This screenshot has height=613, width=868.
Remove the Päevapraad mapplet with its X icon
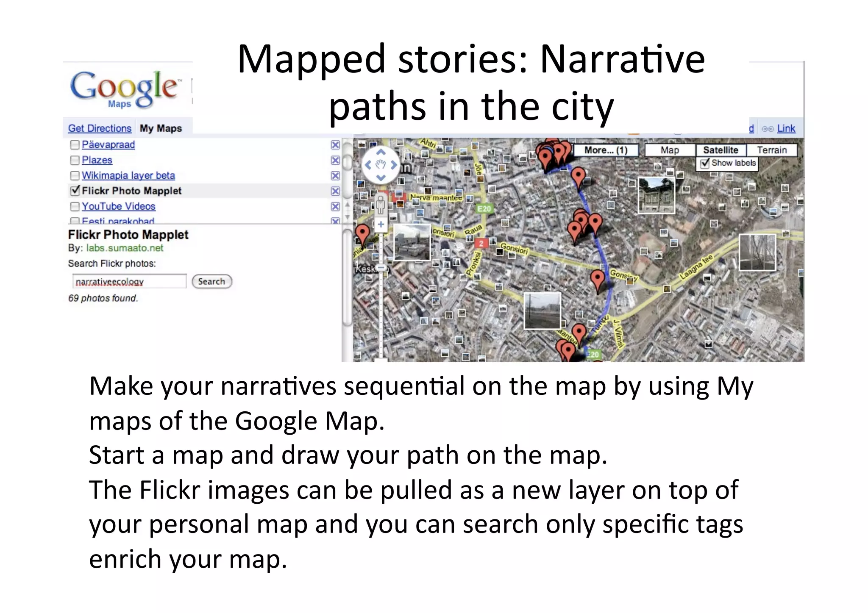coord(335,145)
